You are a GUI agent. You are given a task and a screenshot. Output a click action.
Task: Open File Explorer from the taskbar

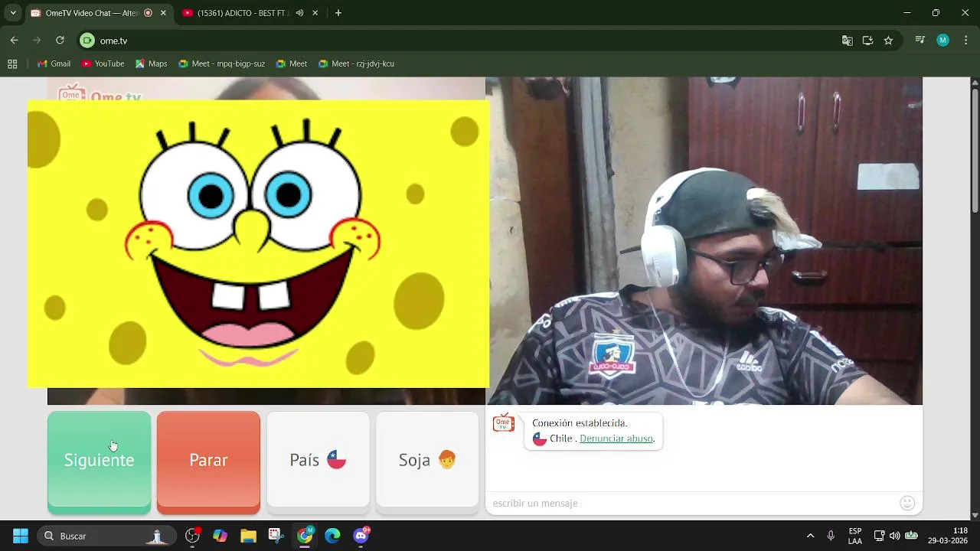click(x=248, y=536)
